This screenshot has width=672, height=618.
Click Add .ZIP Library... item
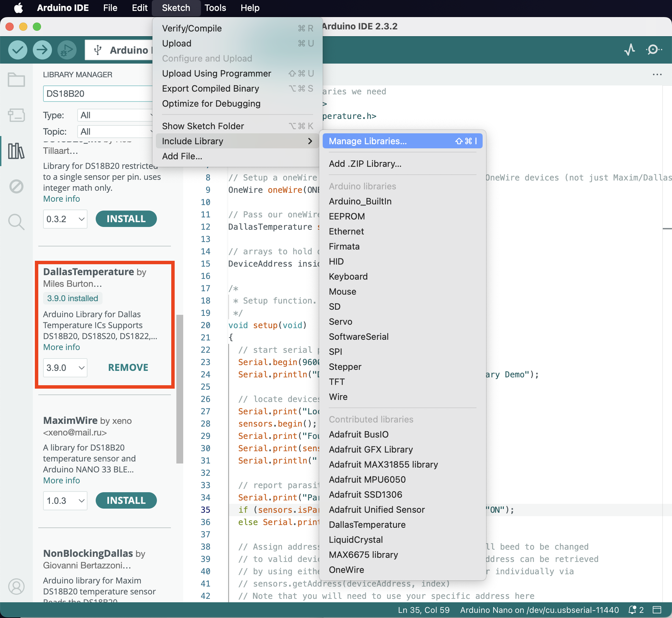point(402,164)
